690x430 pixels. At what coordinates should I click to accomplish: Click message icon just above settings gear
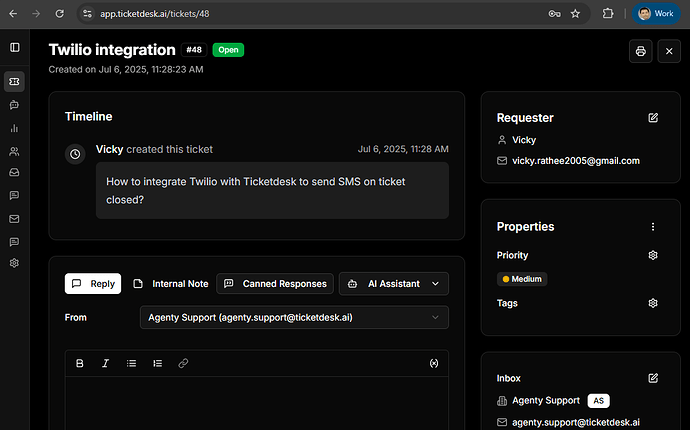[x=14, y=242]
